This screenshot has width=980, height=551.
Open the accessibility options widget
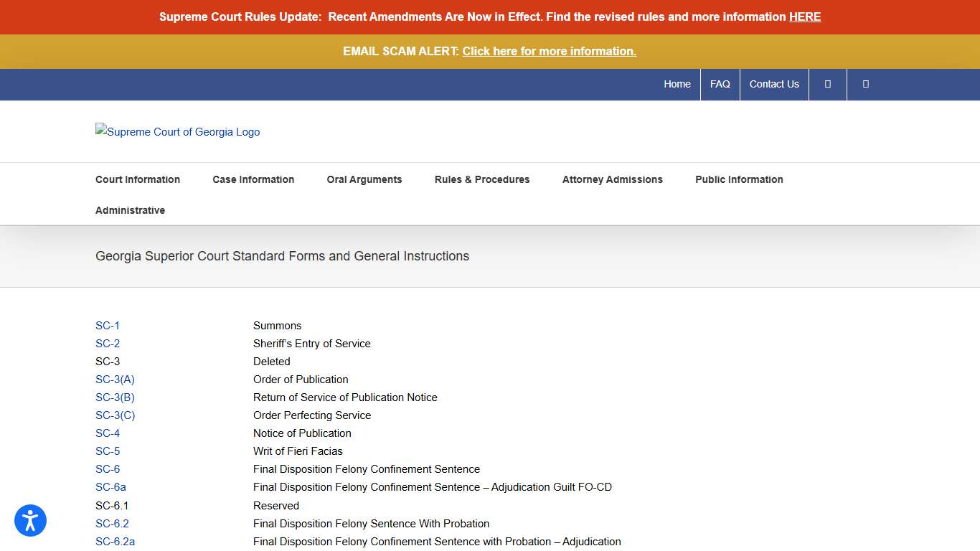[x=30, y=520]
